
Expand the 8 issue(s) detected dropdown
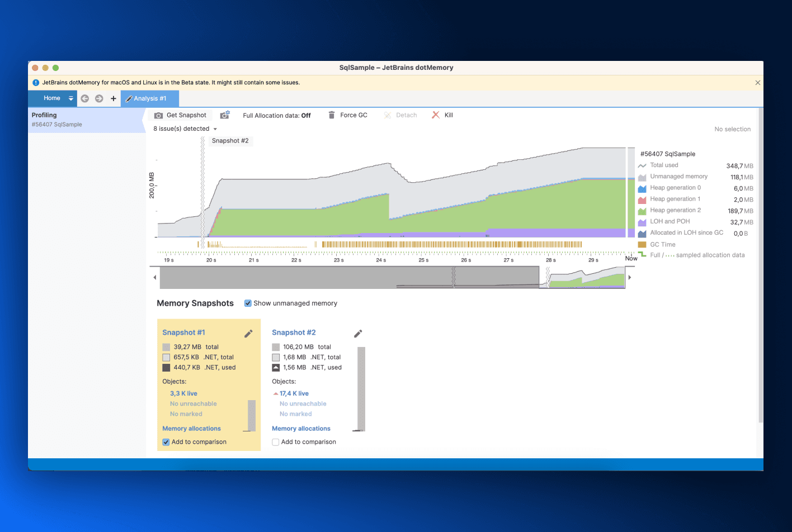click(215, 129)
